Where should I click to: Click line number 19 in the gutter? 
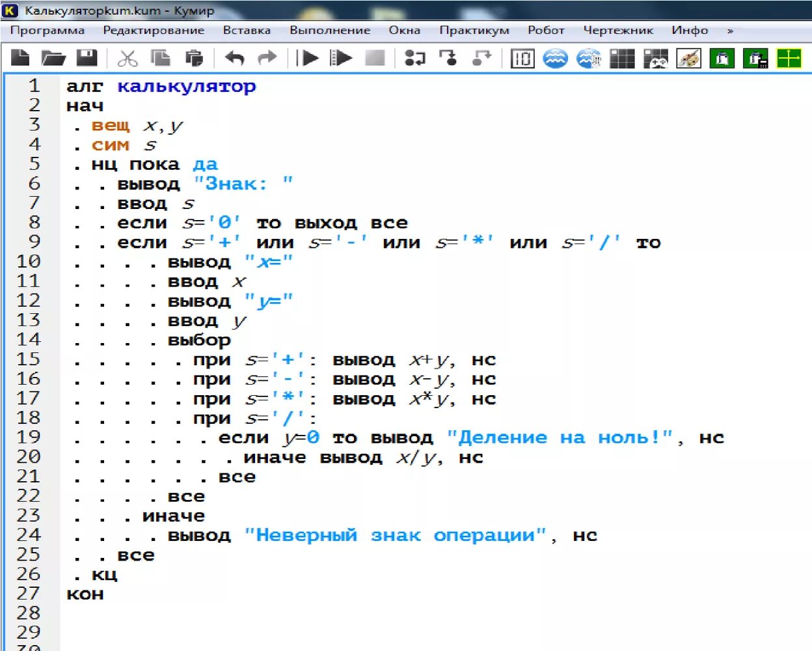[x=29, y=437]
